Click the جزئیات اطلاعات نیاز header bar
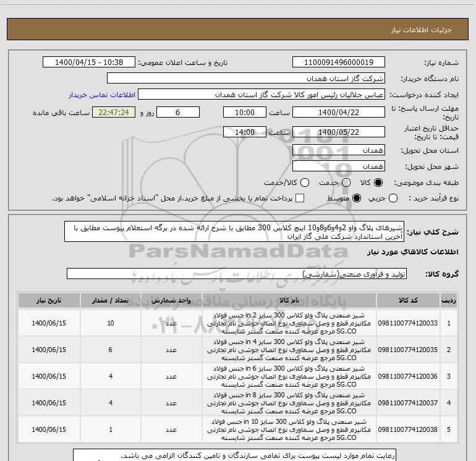Screen dimensions: 476x461 [x=237, y=29]
